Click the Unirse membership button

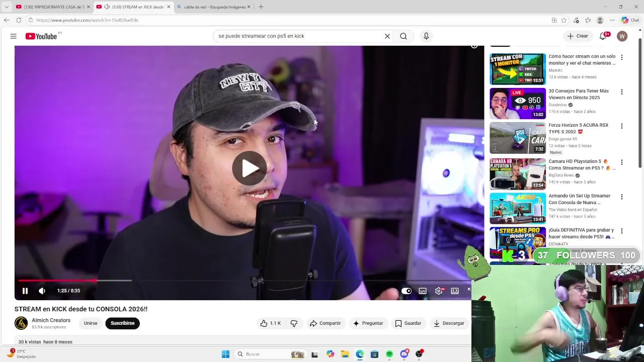[x=91, y=323]
